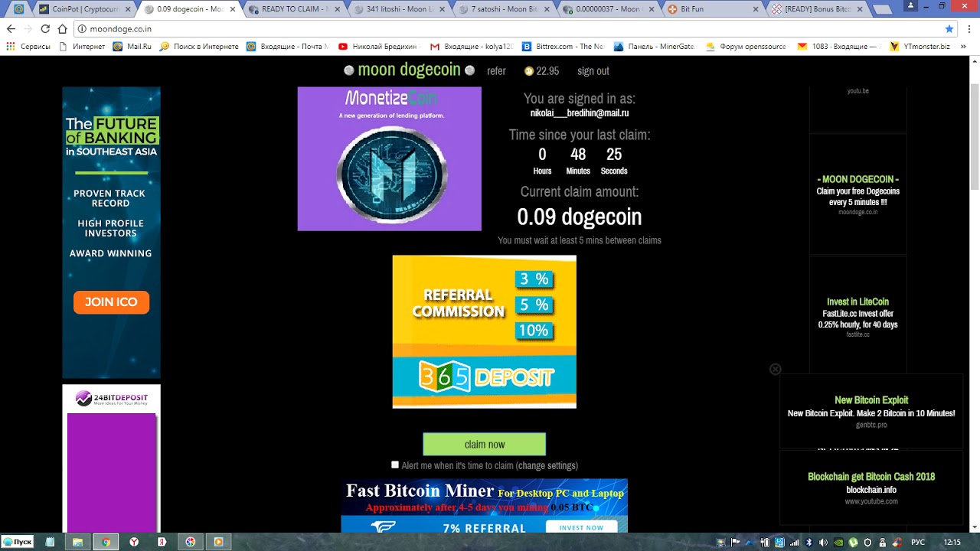Switch to the 0.00000037 Moon tab
980x551 pixels.
point(609,9)
